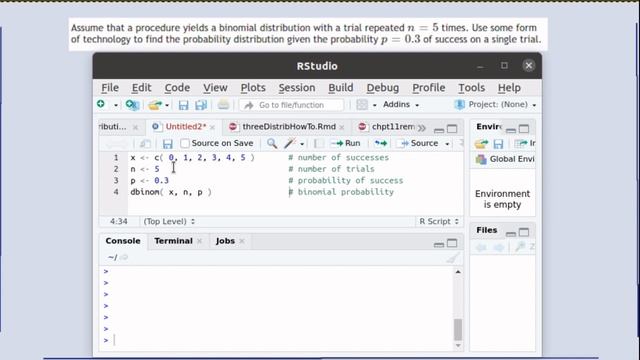Image resolution: width=640 pixels, height=360 pixels.
Task: Click the clear console broom icon
Action: [x=452, y=258]
